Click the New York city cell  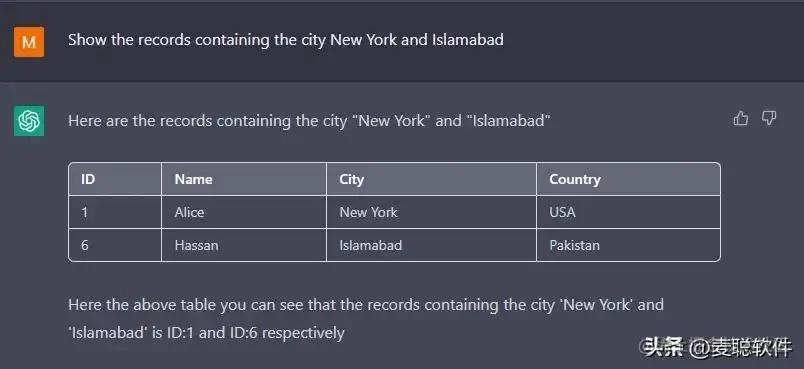click(x=431, y=212)
